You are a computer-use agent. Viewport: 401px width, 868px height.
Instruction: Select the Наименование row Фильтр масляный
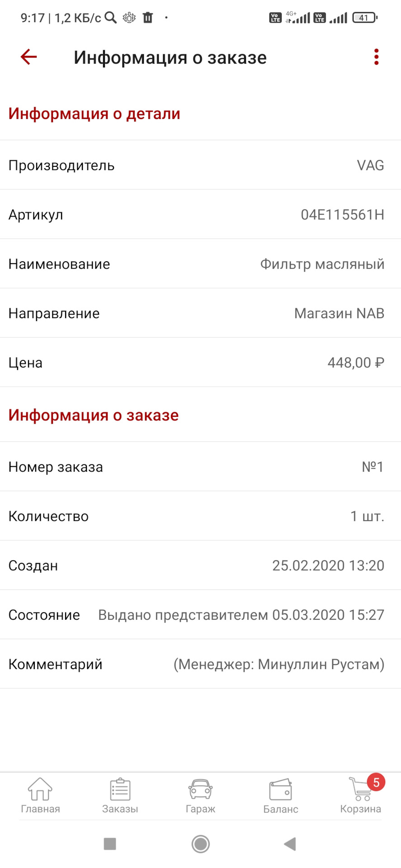(200, 264)
